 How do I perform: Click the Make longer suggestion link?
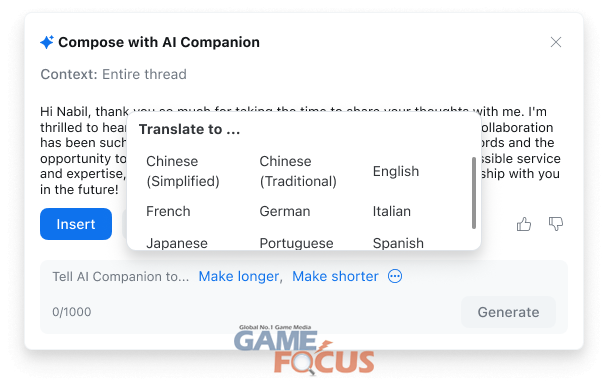239,276
